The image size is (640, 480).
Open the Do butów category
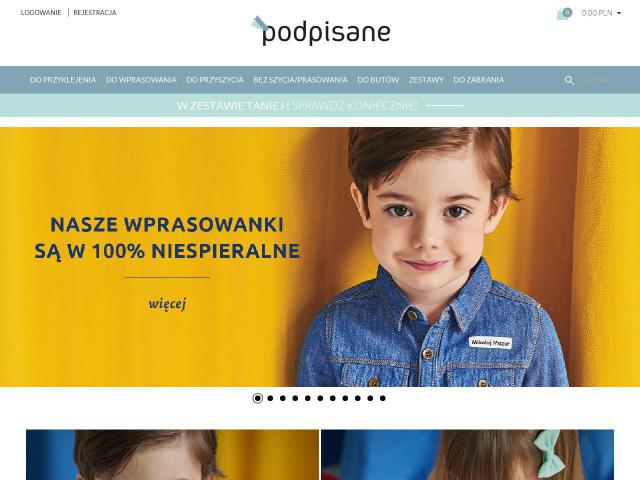tap(378, 80)
